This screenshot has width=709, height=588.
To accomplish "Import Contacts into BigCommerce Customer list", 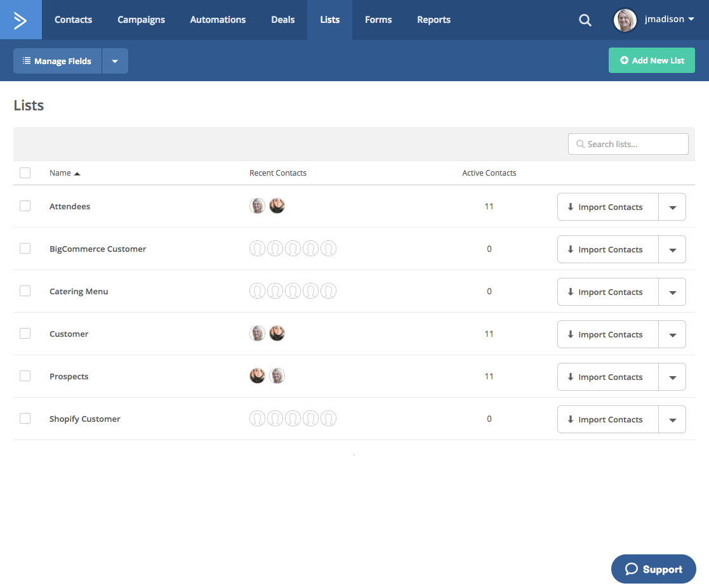I will [x=607, y=249].
